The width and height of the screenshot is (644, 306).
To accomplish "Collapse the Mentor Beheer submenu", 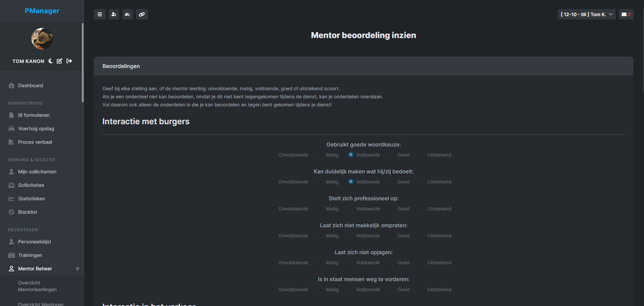I will point(77,268).
